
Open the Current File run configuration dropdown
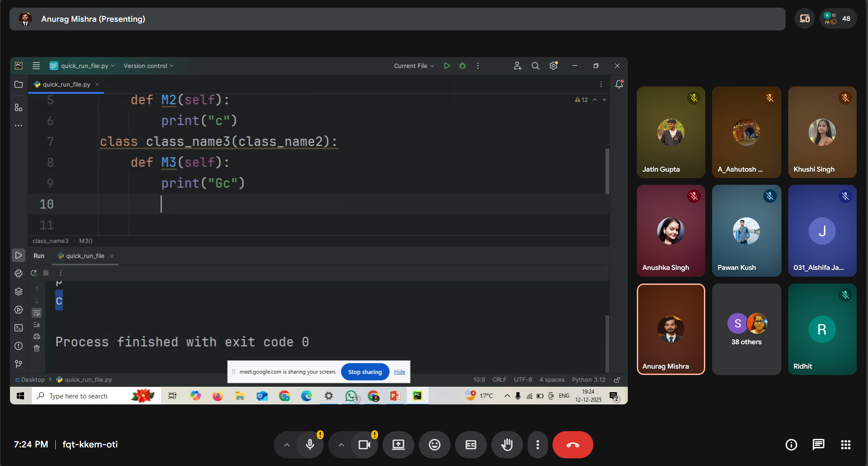[x=412, y=66]
